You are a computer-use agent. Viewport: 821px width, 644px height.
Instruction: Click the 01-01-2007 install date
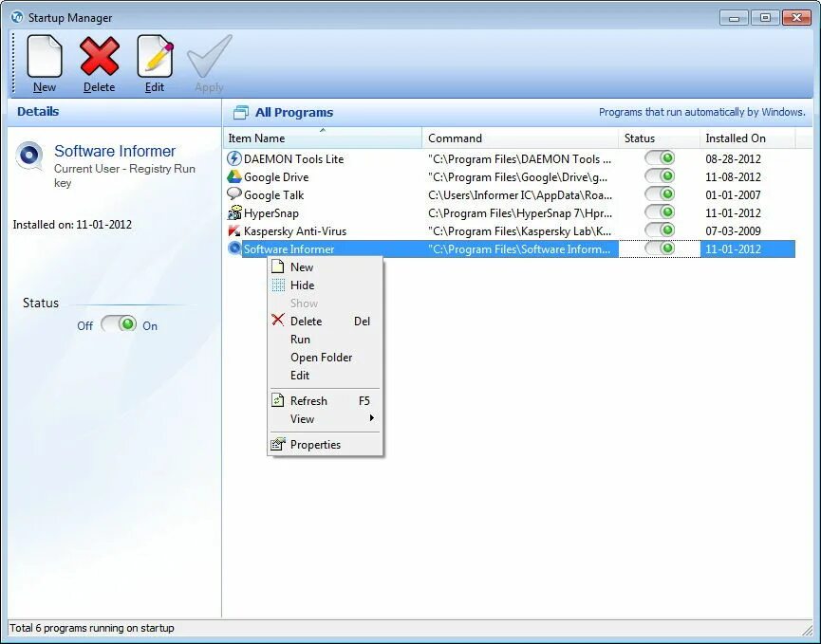[733, 195]
